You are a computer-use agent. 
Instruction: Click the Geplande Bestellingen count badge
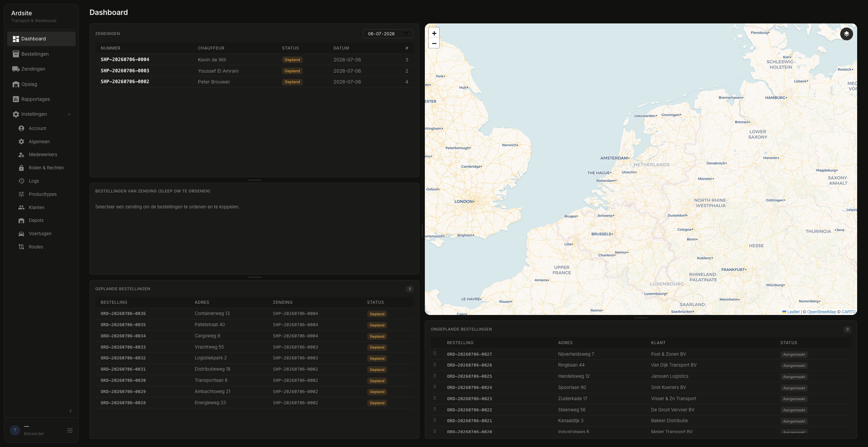(x=410, y=289)
